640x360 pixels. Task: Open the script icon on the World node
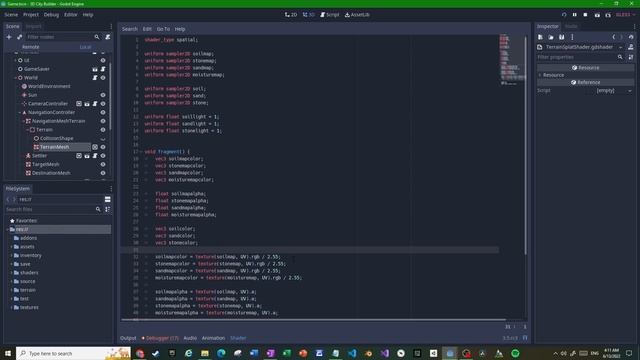point(95,78)
